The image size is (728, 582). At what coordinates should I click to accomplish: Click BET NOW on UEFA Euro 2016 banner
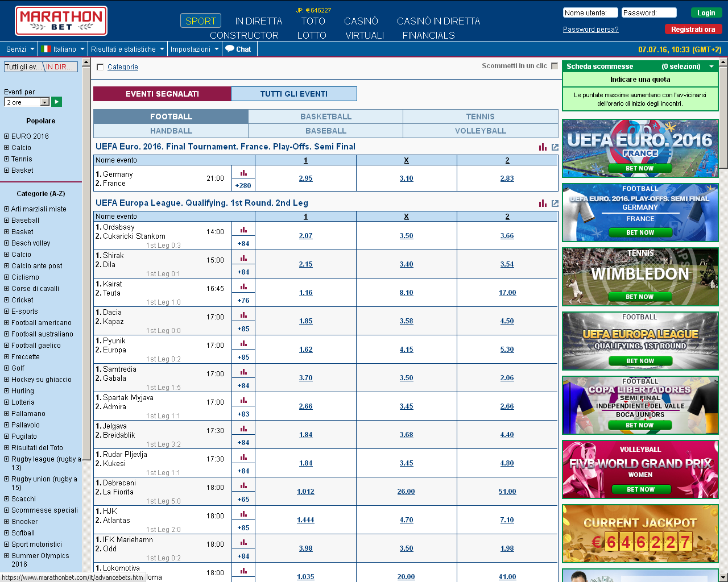point(640,168)
